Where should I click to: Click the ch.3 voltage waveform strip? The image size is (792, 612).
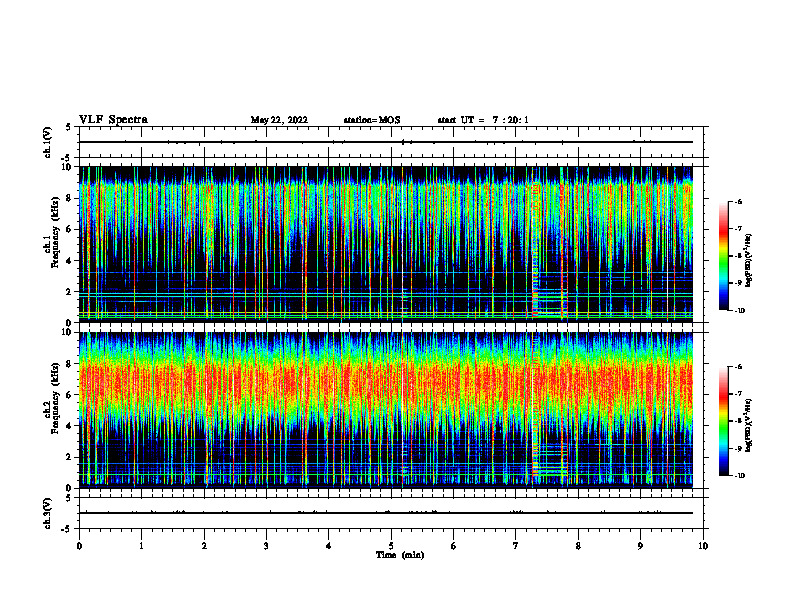click(385, 513)
